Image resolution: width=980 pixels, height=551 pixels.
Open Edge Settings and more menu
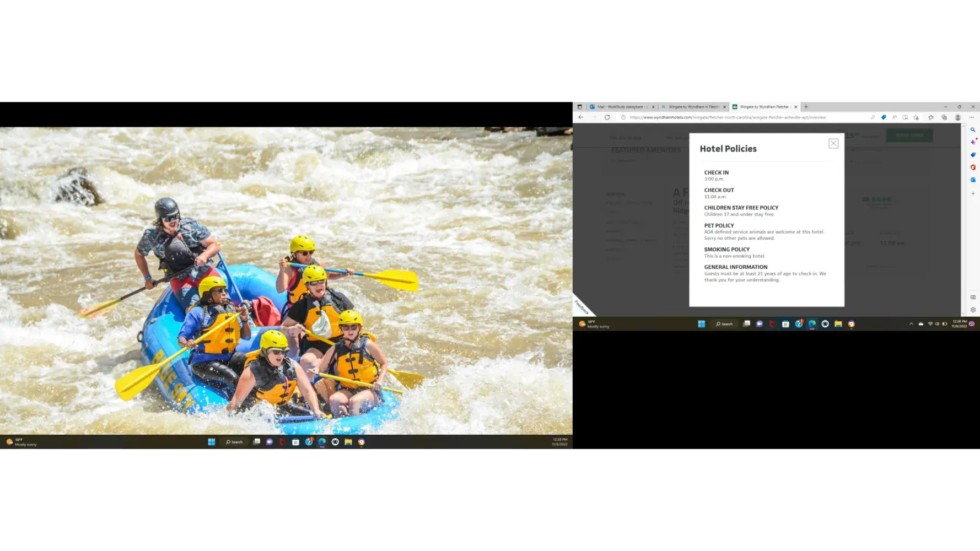click(x=971, y=117)
